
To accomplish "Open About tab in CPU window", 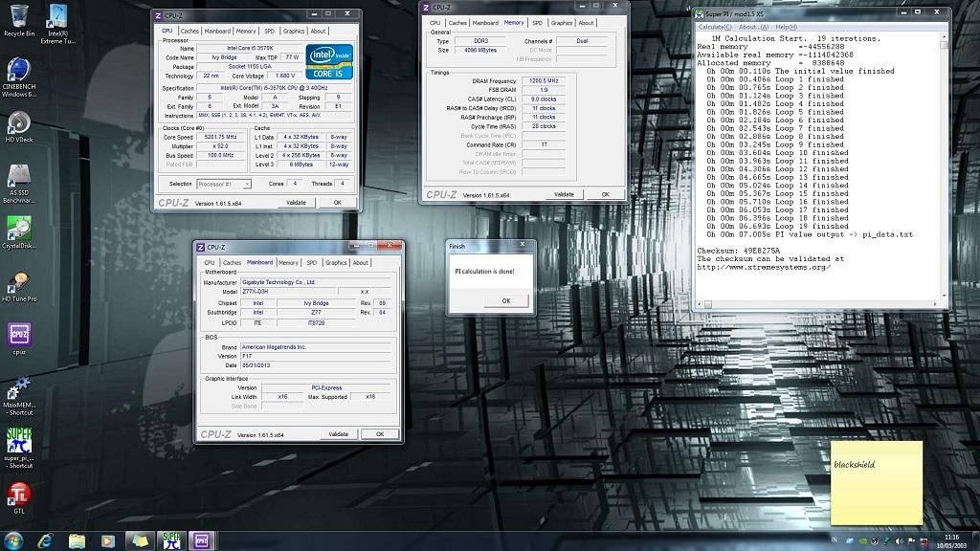I will (318, 31).
